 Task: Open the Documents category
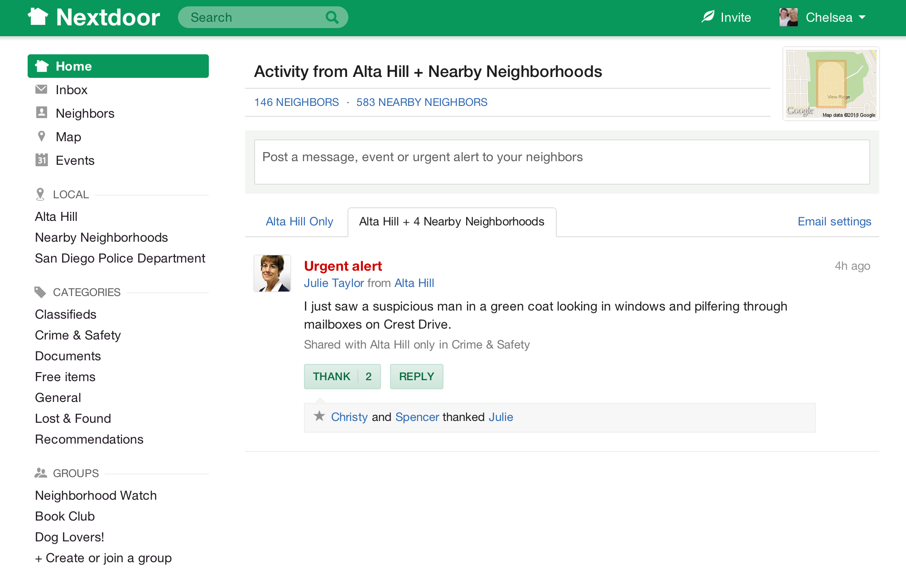click(x=68, y=356)
